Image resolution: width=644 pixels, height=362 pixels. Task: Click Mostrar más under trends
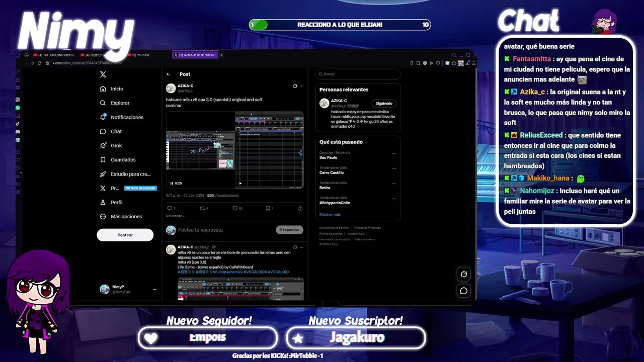coord(330,215)
